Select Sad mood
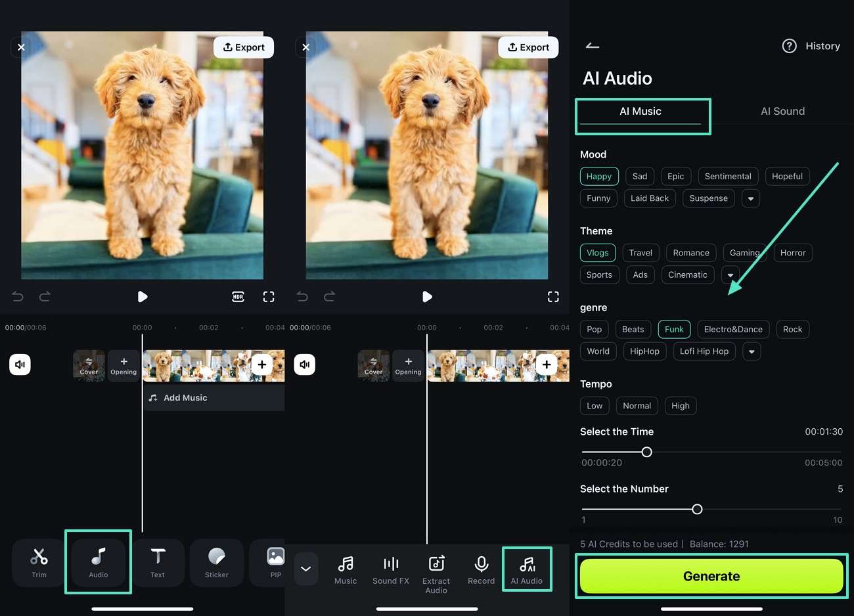854x616 pixels. [x=640, y=176]
